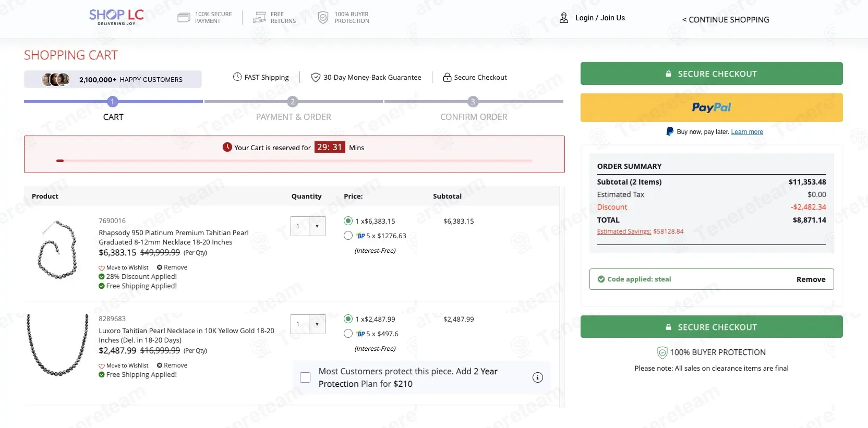Screen dimensions: 868x428
Task: Click the FAST Shipping clock icon
Action: 237,77
